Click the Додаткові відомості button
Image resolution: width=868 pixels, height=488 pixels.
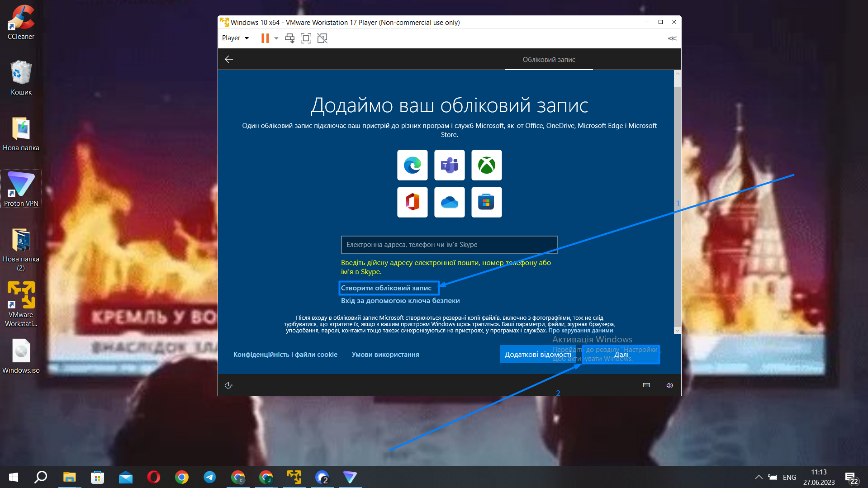(538, 355)
